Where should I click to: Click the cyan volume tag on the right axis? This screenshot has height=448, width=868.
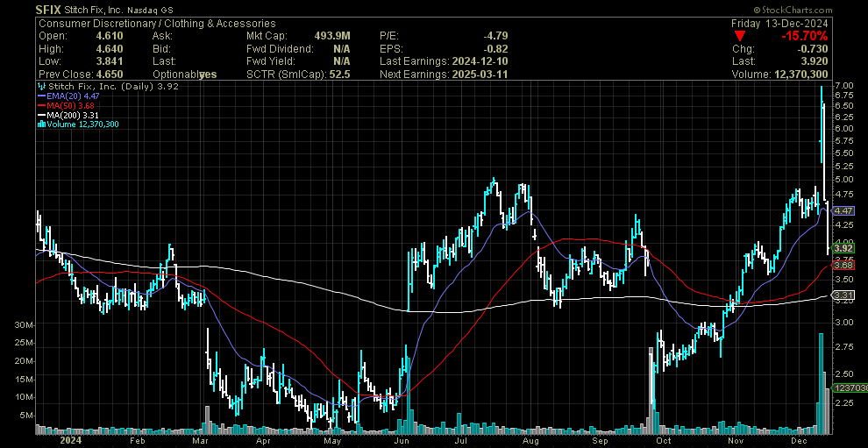tap(850, 388)
